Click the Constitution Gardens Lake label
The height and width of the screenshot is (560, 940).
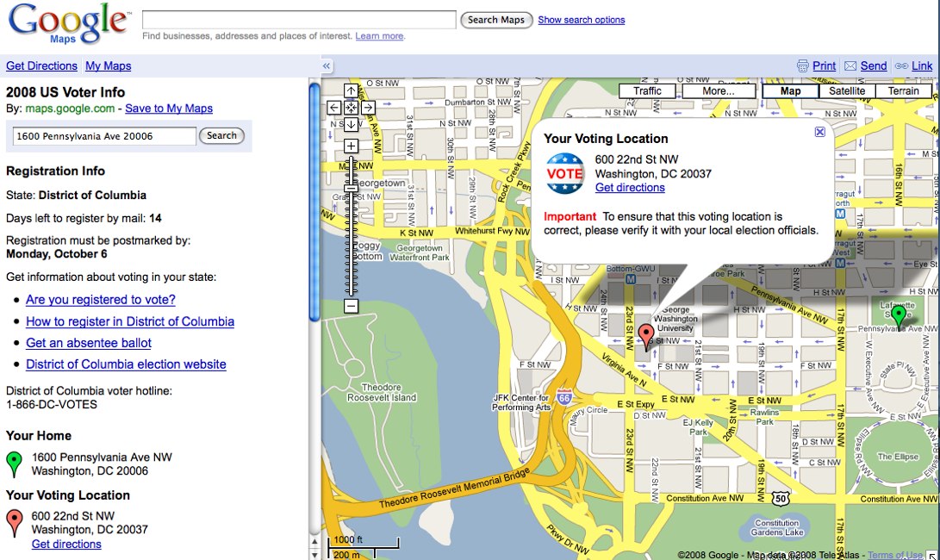776,527
